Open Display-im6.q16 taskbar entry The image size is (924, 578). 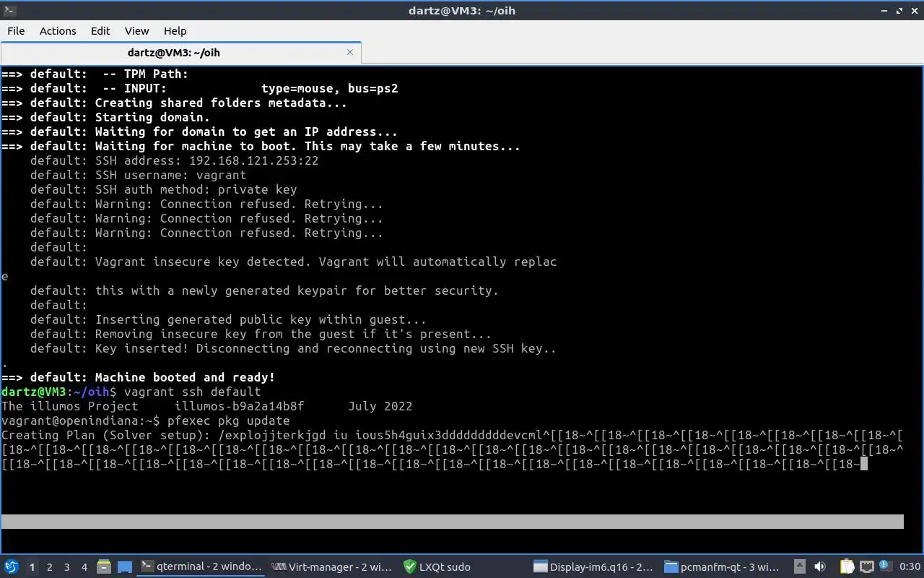[595, 566]
